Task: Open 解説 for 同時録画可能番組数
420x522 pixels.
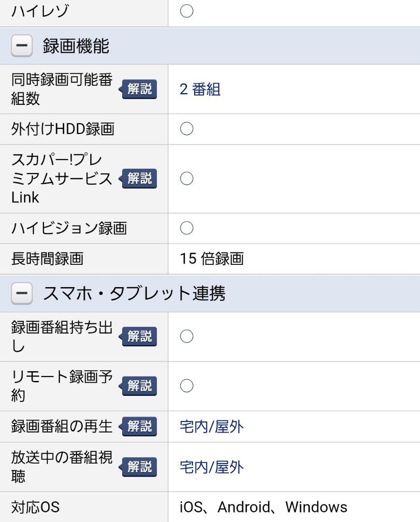Action: [138, 89]
